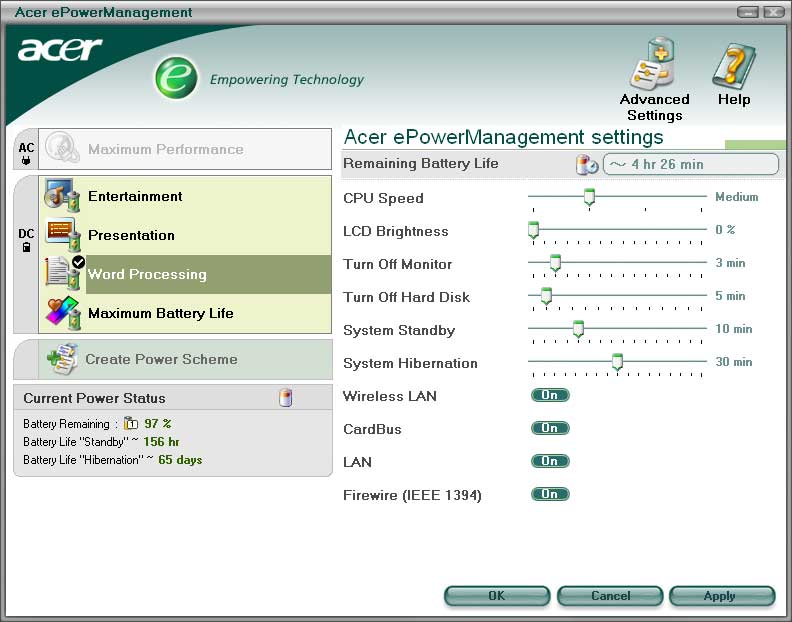
Task: Click the Remaining Battery Life clock icon
Action: tap(587, 164)
